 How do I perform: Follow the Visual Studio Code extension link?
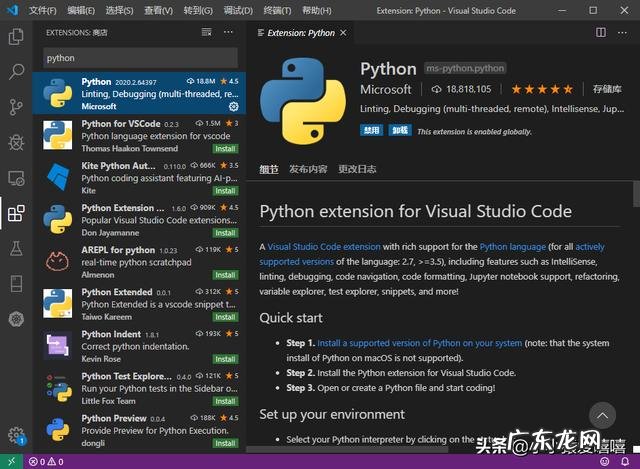click(324, 247)
